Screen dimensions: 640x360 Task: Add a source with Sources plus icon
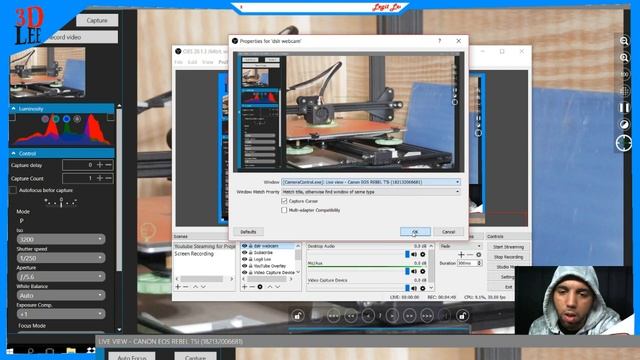(x=244, y=287)
